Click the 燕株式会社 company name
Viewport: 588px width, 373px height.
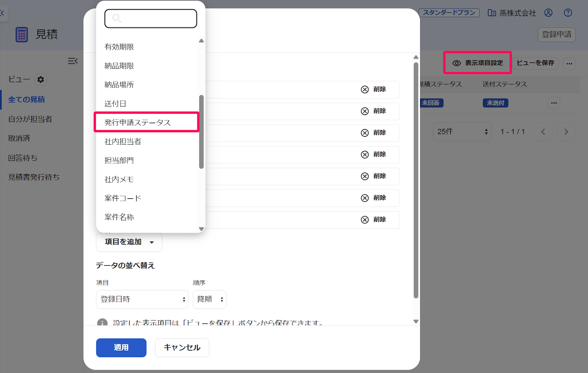517,13
